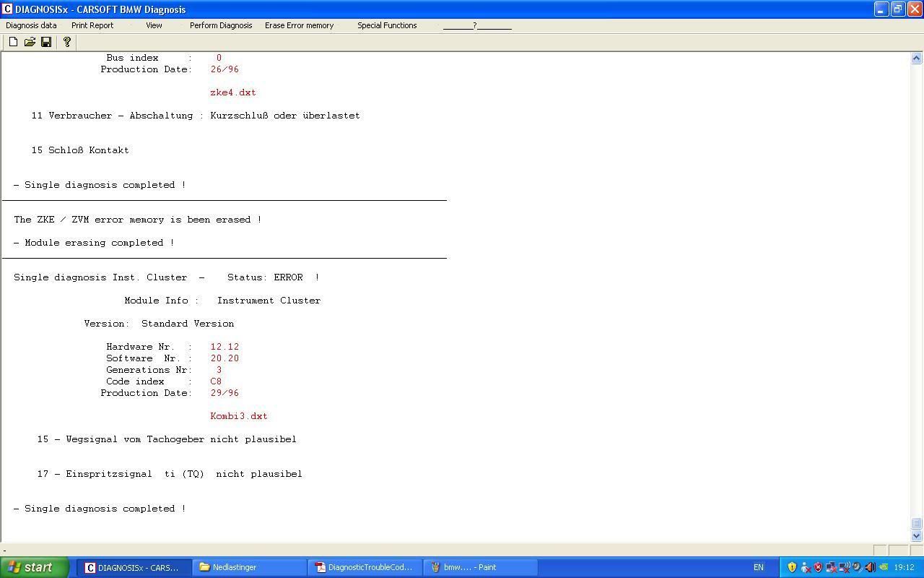Click the 19:12 system clock
The height and width of the screenshot is (578, 924).
tap(904, 567)
